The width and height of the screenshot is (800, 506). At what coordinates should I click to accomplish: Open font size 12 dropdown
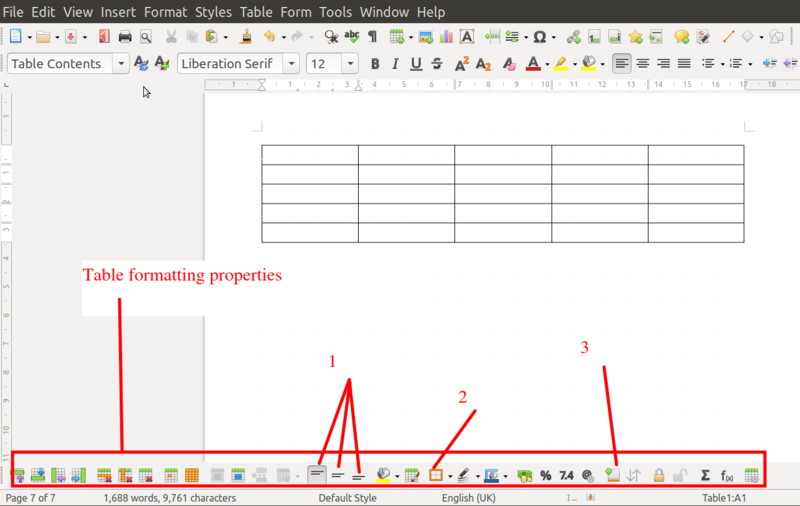(x=350, y=64)
